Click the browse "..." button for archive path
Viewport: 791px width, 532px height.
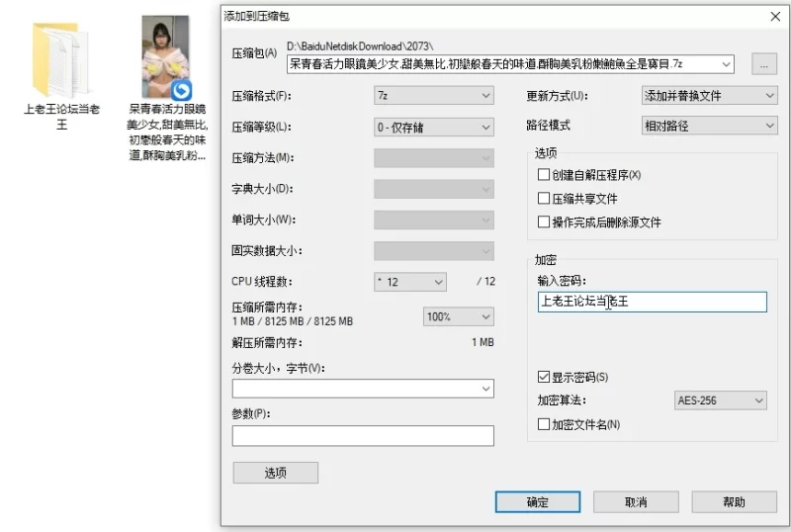point(763,64)
